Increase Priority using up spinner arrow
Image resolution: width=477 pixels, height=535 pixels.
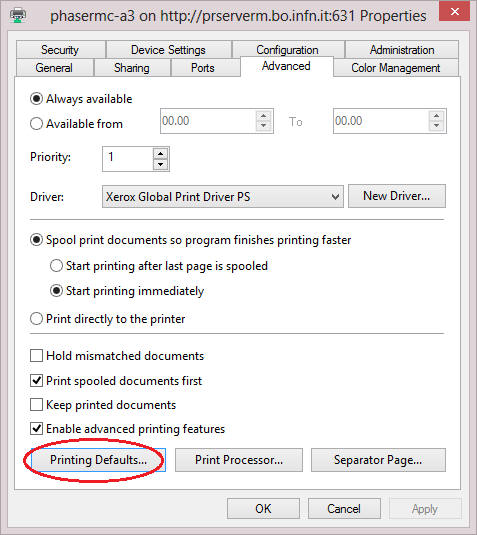click(x=160, y=153)
